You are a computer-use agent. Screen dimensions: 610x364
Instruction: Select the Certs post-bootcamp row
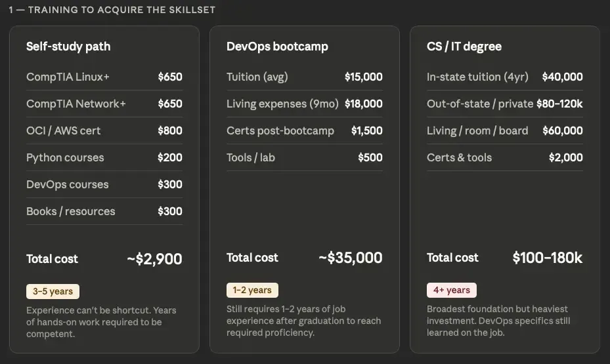304,131
